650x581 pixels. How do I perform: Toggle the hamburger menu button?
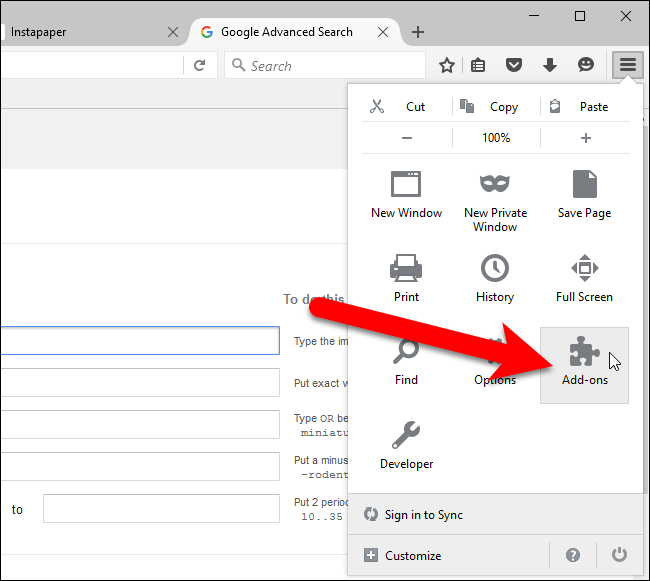[x=628, y=65]
